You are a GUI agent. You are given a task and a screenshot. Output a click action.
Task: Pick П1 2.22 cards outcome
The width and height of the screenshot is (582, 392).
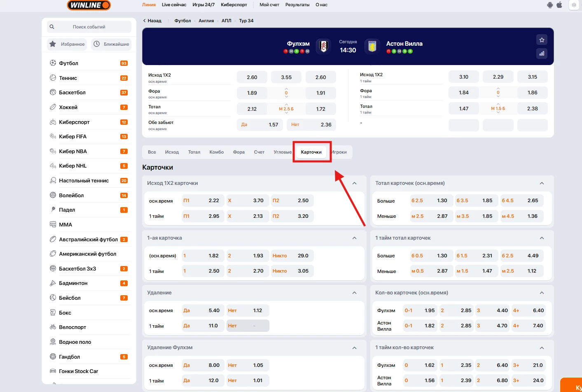pos(203,201)
